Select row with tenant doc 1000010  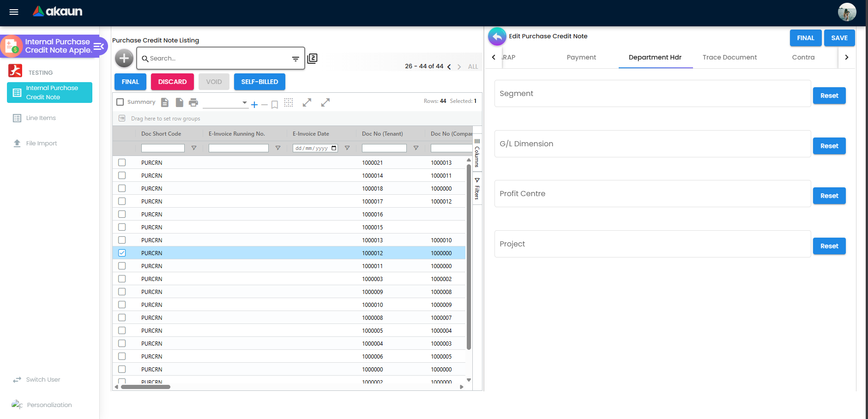pos(122,305)
